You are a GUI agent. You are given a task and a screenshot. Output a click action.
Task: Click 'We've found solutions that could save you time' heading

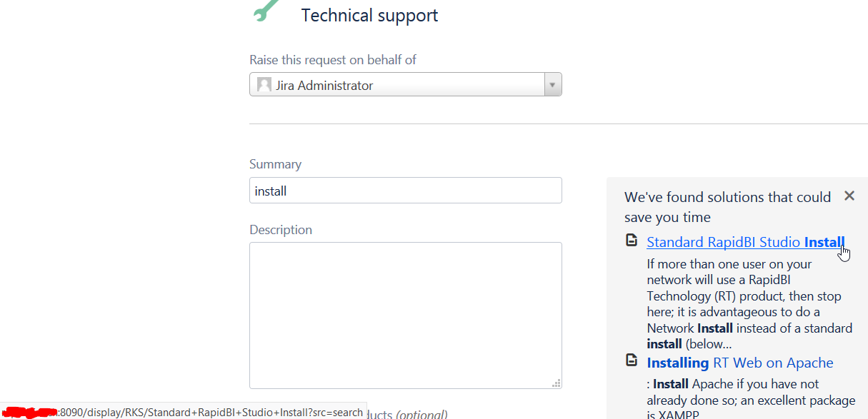coord(727,207)
